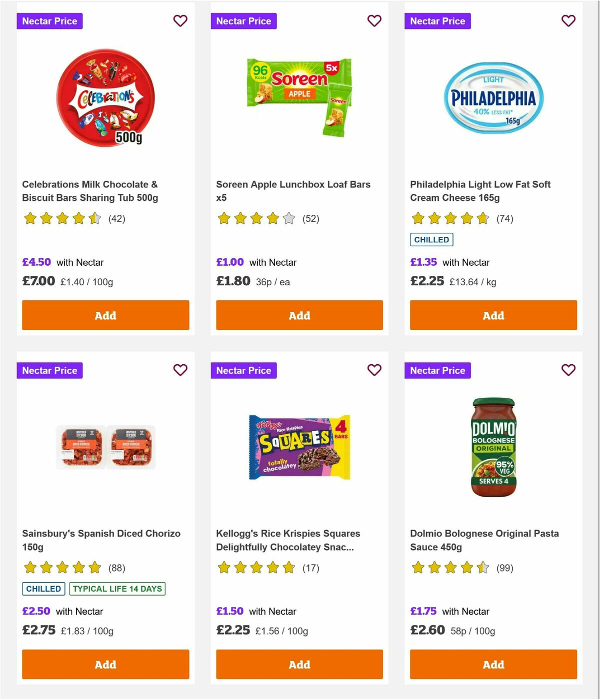Add the Soreen Apple Lunchbox Loaf Bars

(x=299, y=315)
